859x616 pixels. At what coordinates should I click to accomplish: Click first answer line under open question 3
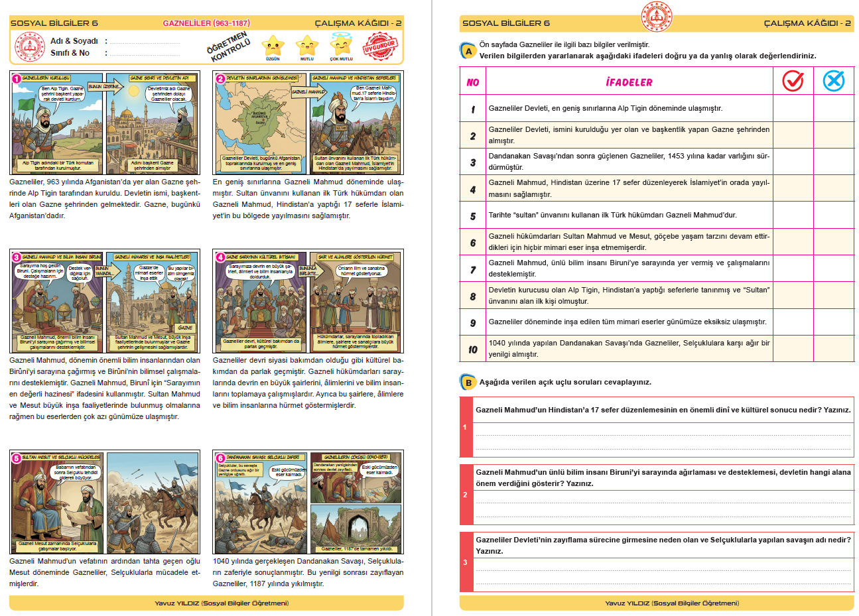pyautogui.click(x=663, y=568)
